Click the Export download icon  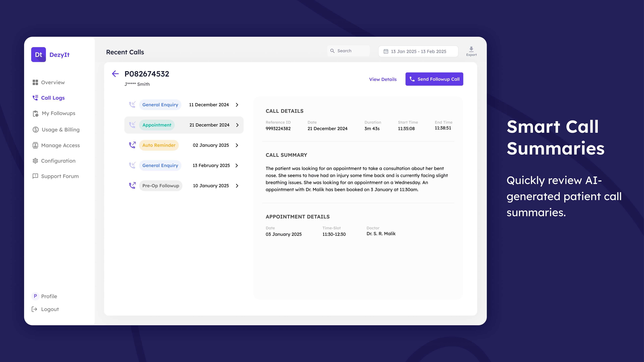click(x=471, y=49)
